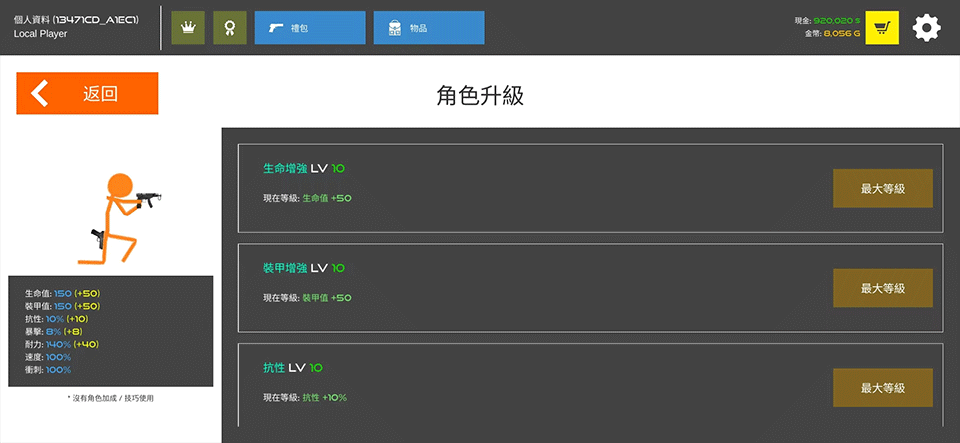Click the 金幣 8,056 G balance
The height and width of the screenshot is (443, 960).
click(832, 34)
